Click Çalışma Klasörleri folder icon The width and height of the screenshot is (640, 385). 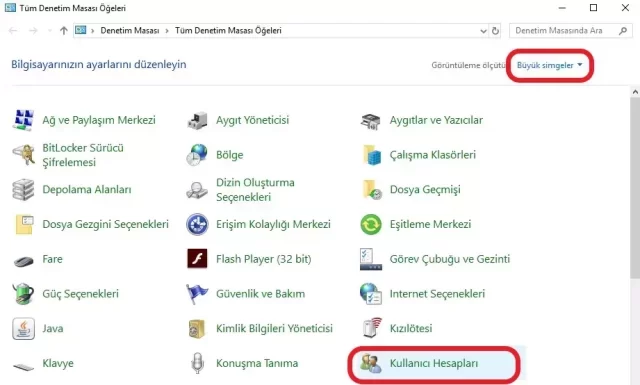(x=371, y=155)
